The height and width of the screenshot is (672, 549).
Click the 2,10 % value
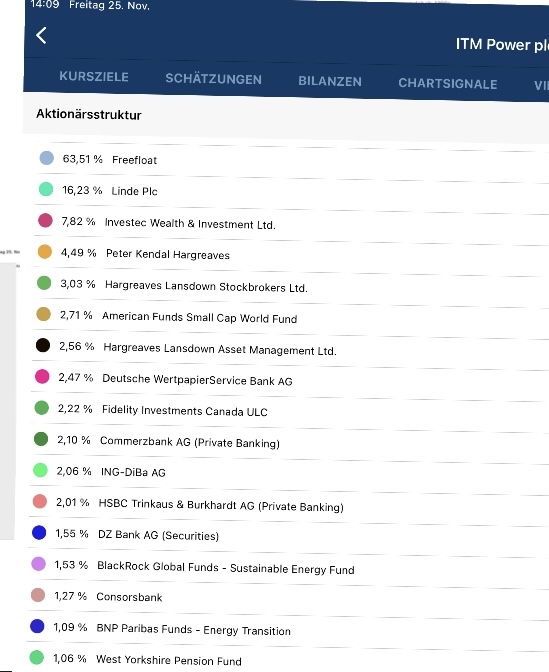(x=74, y=440)
